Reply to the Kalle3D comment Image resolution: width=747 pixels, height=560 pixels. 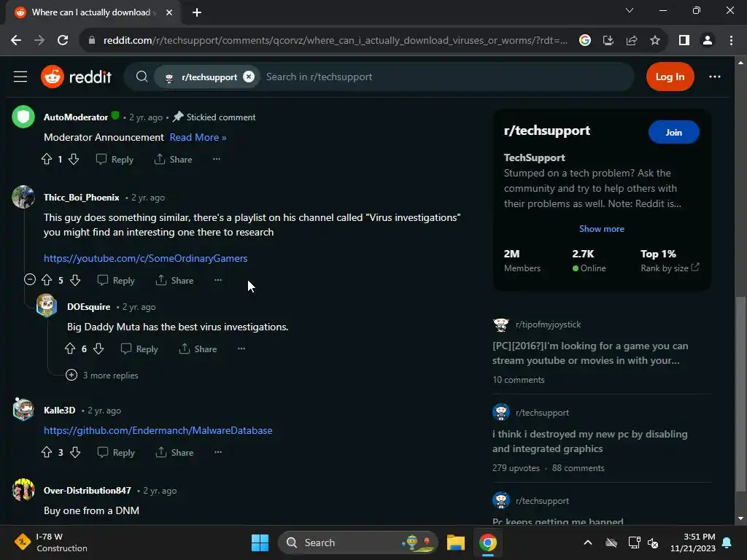[116, 452]
